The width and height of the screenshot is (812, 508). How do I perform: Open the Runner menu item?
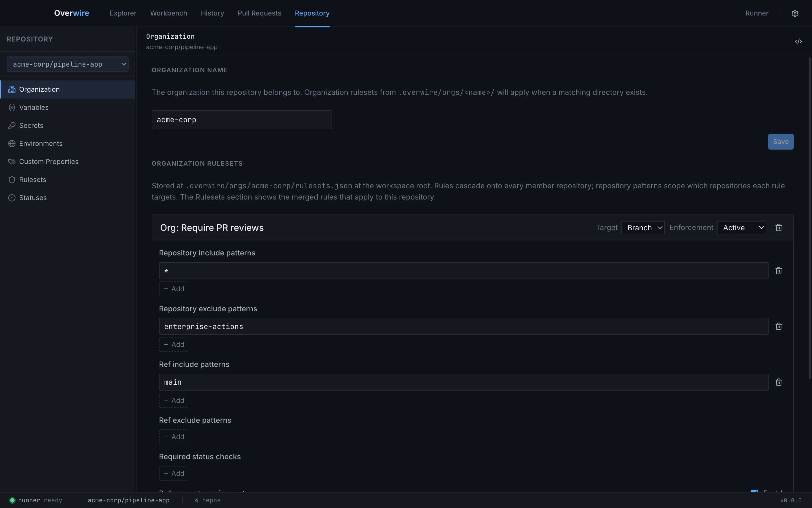tap(757, 13)
